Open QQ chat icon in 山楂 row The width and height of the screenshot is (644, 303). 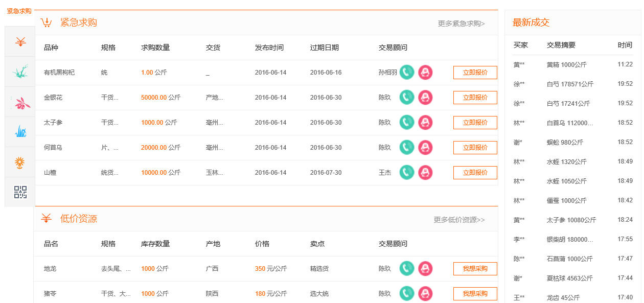425,173
